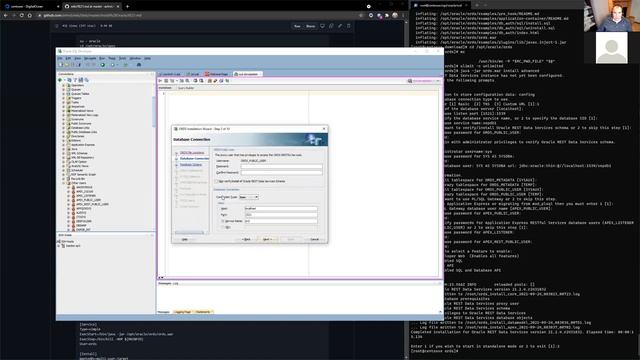The height and width of the screenshot is (360, 640).
Task: Click the green New Connection plus icon
Action: pyautogui.click(x=60, y=80)
